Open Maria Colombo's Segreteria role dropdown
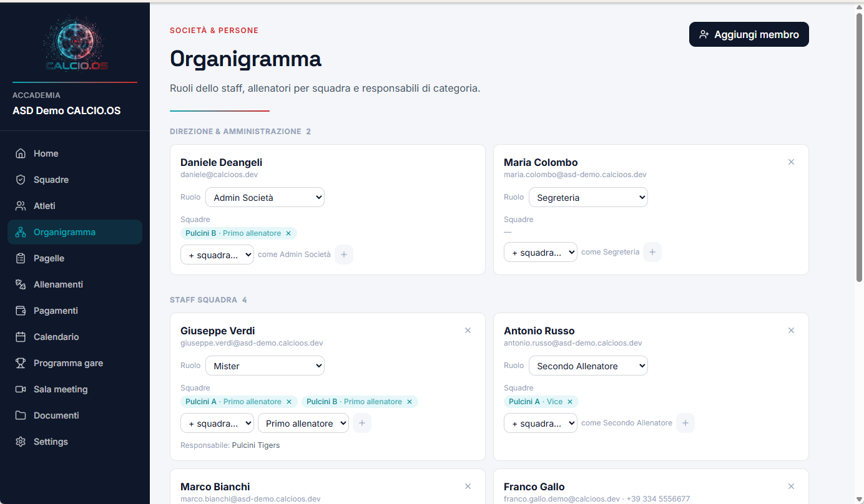The image size is (864, 504). pyautogui.click(x=588, y=197)
